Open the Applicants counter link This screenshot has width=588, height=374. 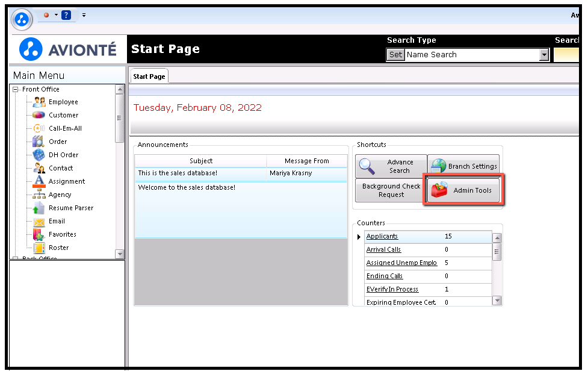point(382,236)
